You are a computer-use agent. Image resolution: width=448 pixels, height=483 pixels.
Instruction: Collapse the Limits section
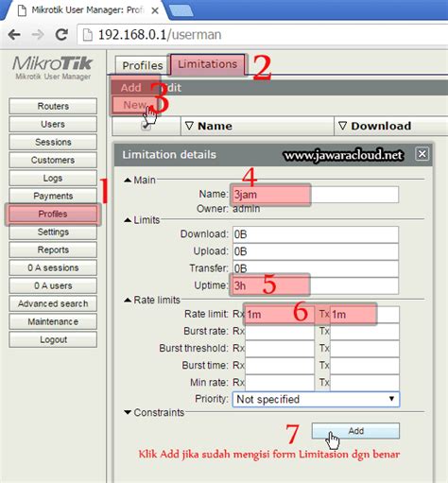point(128,220)
